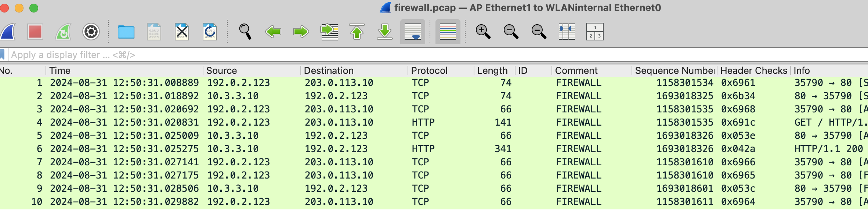The width and height of the screenshot is (868, 216).
Task: Sort by the Length column header
Action: click(x=492, y=71)
